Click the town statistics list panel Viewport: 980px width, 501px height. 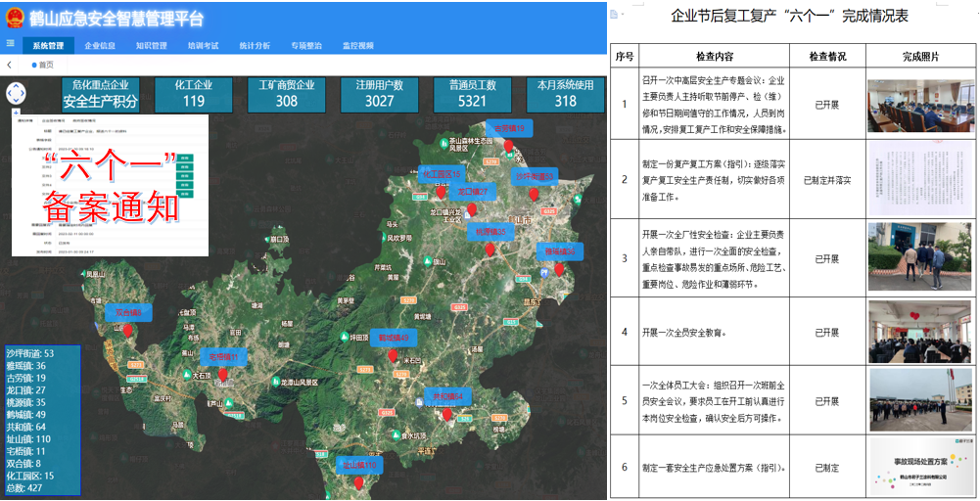pyautogui.click(x=41, y=421)
